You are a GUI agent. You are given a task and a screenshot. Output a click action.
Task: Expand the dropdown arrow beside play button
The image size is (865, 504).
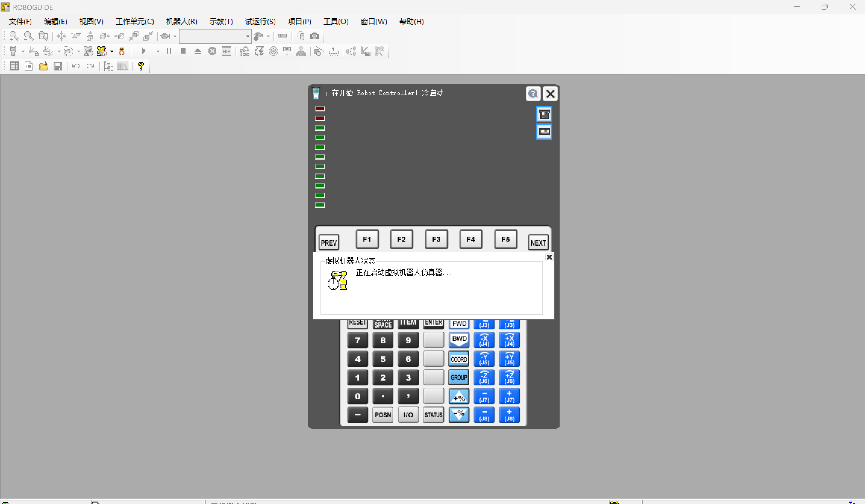coord(158,51)
